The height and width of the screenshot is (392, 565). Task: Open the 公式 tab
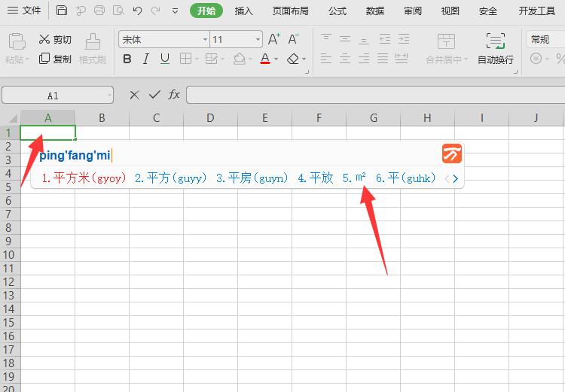tap(337, 11)
